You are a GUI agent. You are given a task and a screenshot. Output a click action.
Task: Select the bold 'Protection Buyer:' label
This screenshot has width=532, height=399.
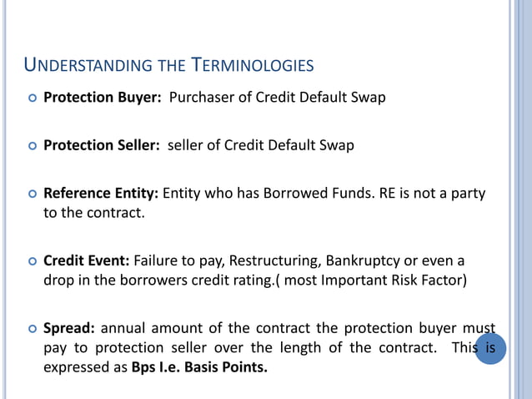click(x=103, y=98)
